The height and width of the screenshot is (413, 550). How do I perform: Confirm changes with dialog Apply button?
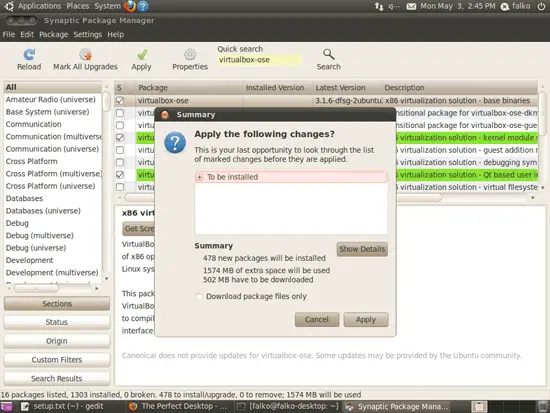click(365, 319)
